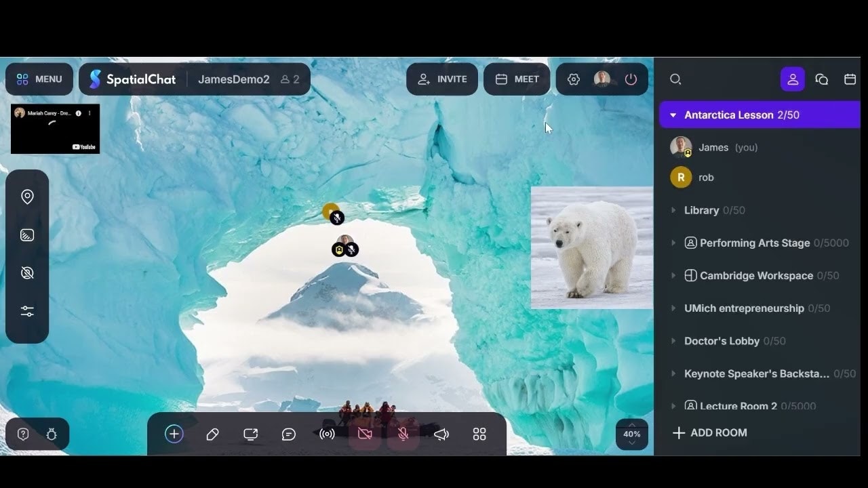Open the MENU in the top left
The height and width of the screenshot is (488, 868).
click(39, 79)
